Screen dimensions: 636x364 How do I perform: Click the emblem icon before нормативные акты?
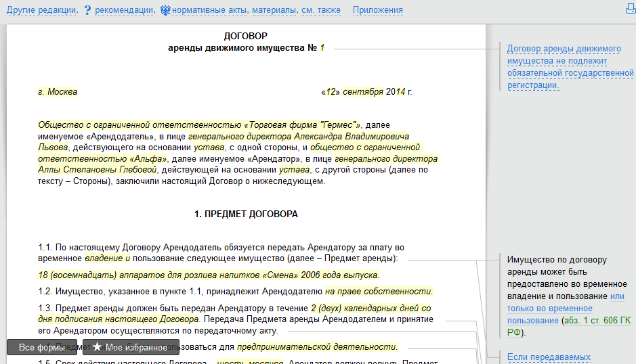coord(165,10)
